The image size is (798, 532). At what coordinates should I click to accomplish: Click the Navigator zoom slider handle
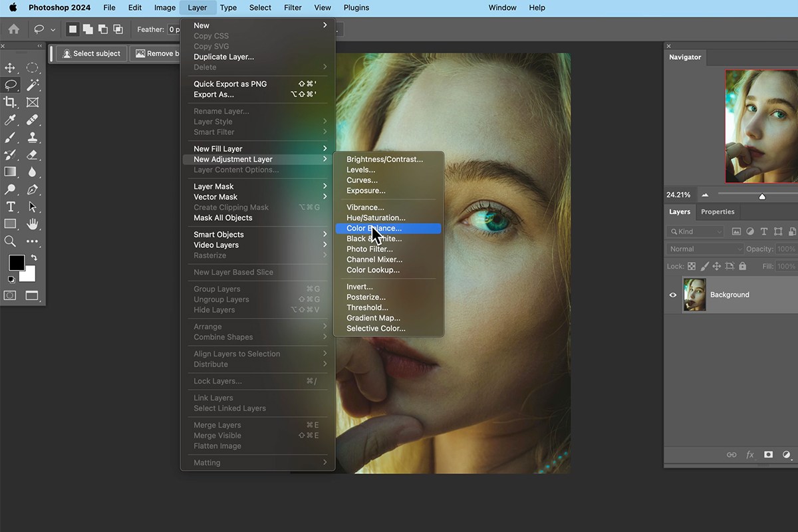pos(762,196)
